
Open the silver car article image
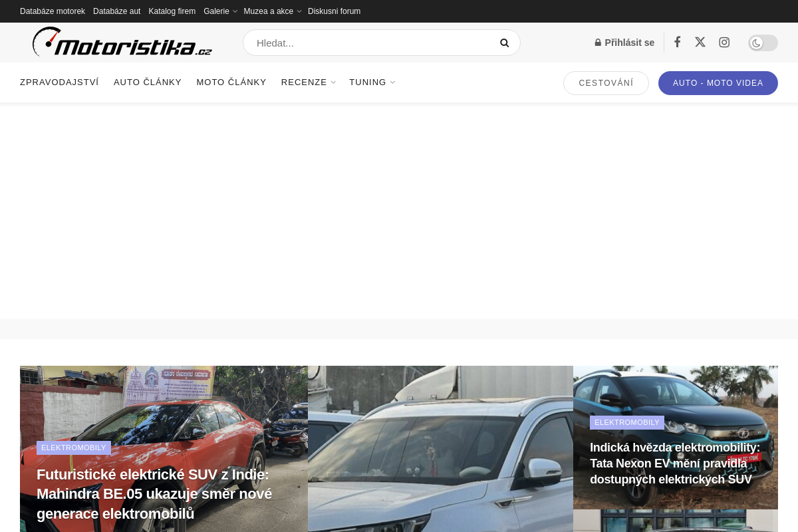(440, 449)
